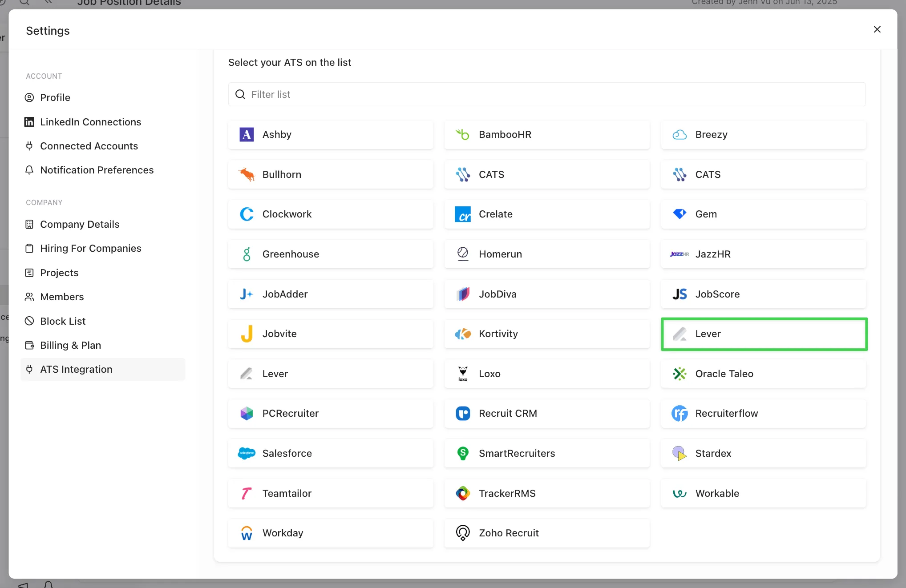The width and height of the screenshot is (906, 588).
Task: Select the Jobvite yellow J icon
Action: (247, 334)
